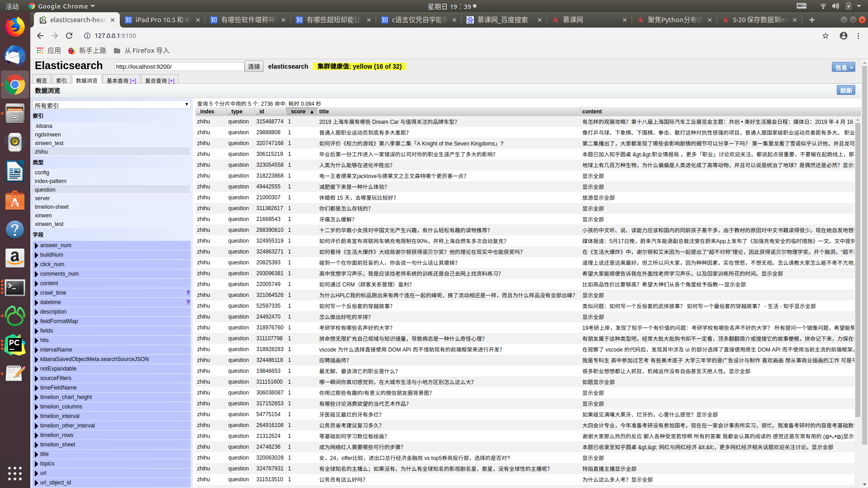Expand the title field filter
Viewport: 868px width, 488px height.
pos(37,454)
